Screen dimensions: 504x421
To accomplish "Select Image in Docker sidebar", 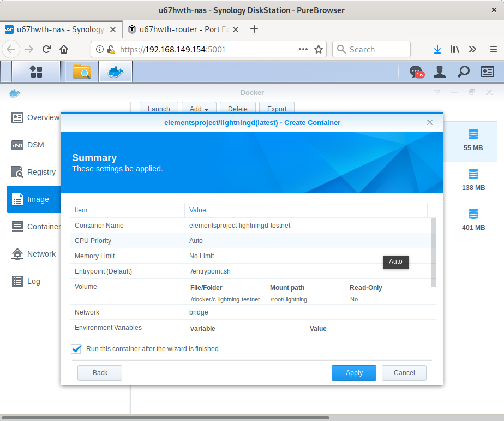I will 34,199.
